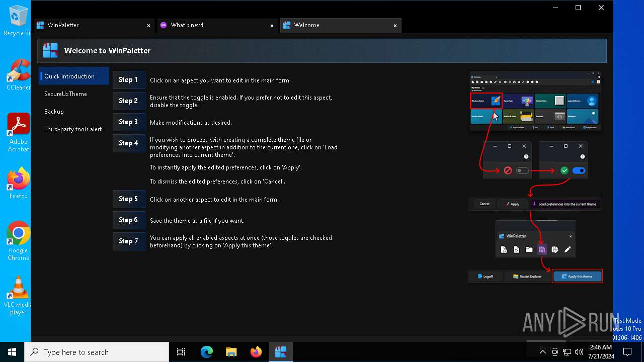Show hidden system tray icons
The image size is (644, 362).
pos(543,352)
